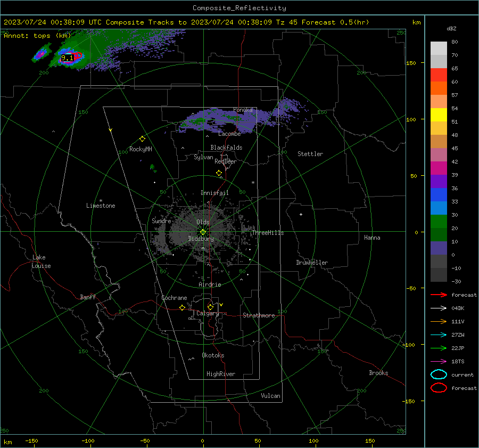The width and height of the screenshot is (479, 448).
Task: Click the 'Didsbury' city label
Action: 201,239
